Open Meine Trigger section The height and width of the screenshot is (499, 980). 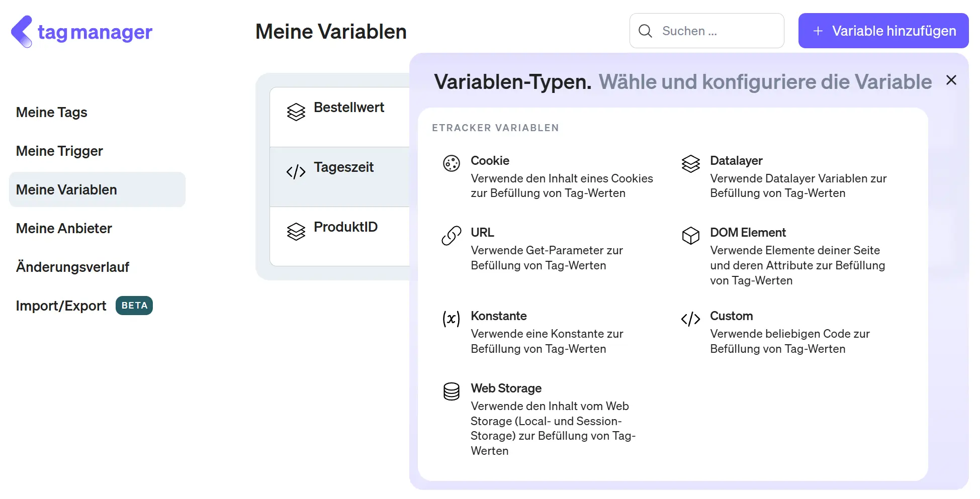coord(59,151)
